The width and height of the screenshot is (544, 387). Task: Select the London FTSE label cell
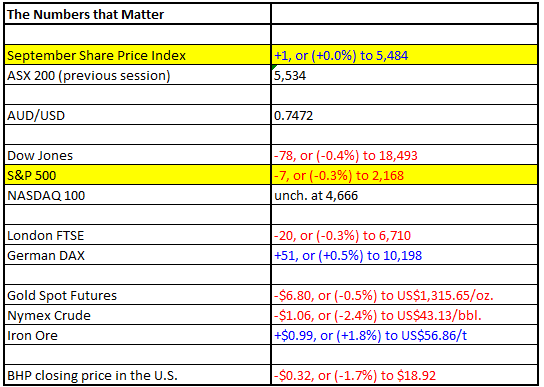pyautogui.click(x=137, y=235)
